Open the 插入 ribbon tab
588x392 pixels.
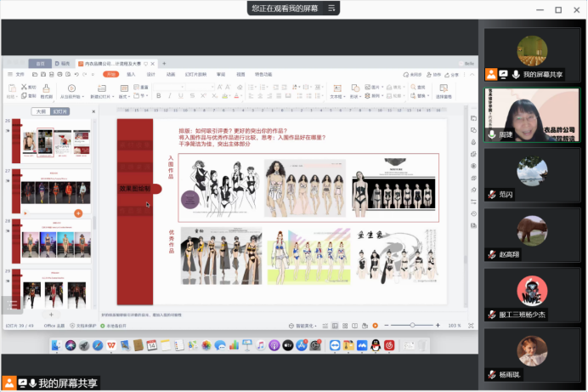click(131, 75)
